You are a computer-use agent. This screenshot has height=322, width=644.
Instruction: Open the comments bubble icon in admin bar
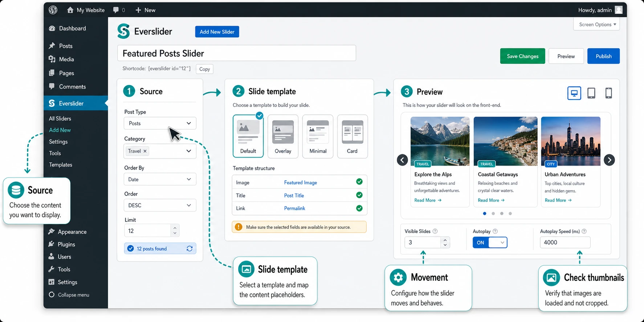coord(116,10)
